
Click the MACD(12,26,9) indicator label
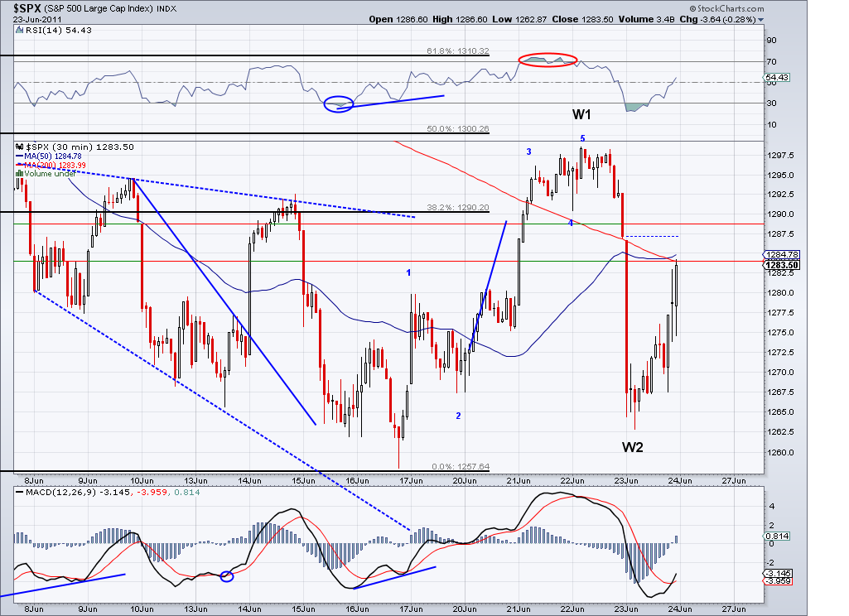click(x=62, y=493)
